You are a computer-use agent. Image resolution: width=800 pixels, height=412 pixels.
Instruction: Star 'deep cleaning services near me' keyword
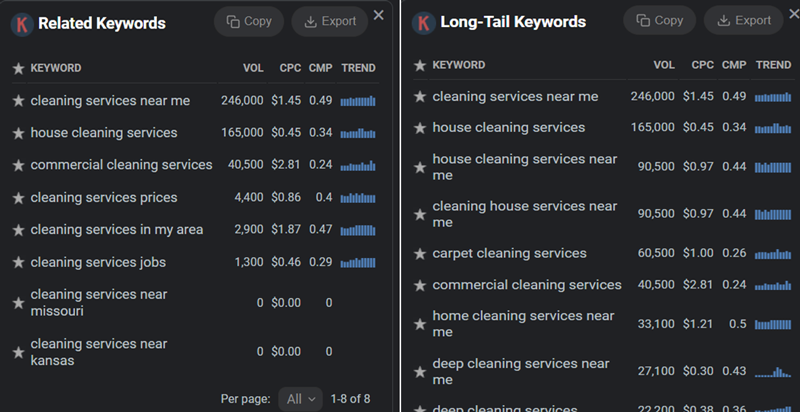[x=420, y=372]
